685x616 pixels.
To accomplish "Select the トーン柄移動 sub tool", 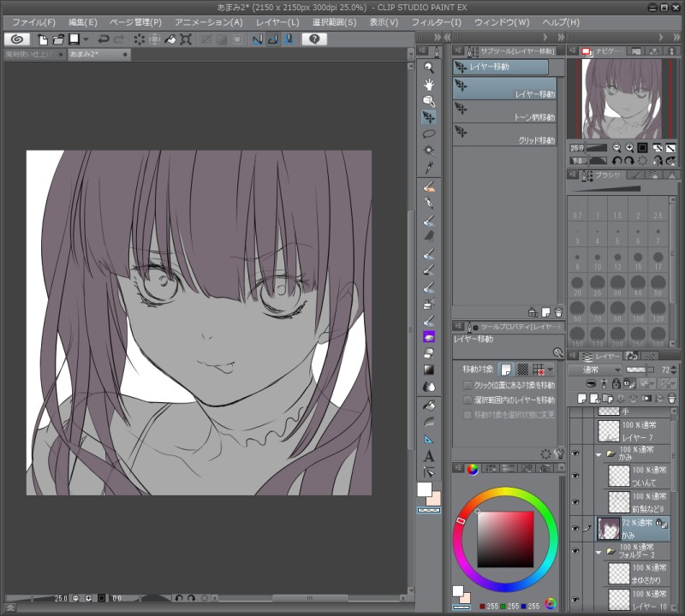I will (x=505, y=111).
